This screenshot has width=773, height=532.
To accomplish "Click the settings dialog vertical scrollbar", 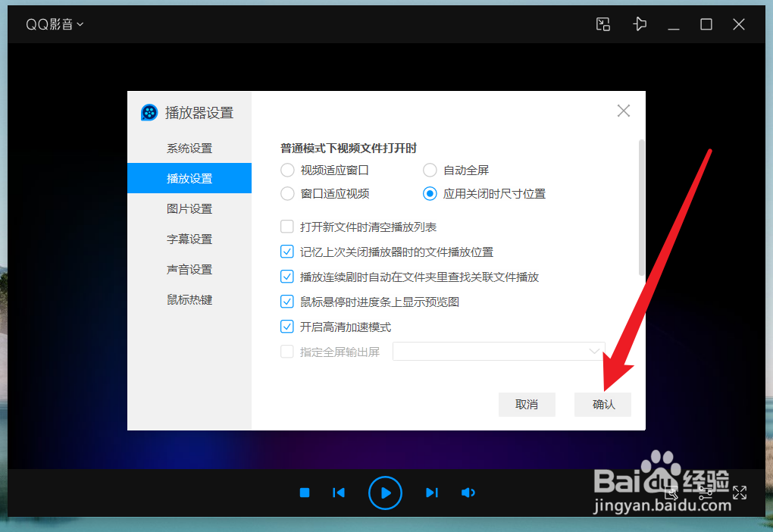I will [x=641, y=208].
